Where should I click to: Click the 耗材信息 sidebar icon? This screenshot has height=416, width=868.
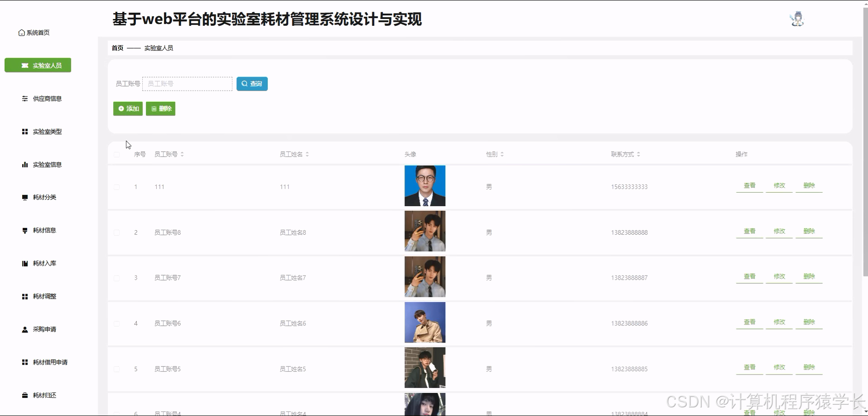tap(25, 231)
